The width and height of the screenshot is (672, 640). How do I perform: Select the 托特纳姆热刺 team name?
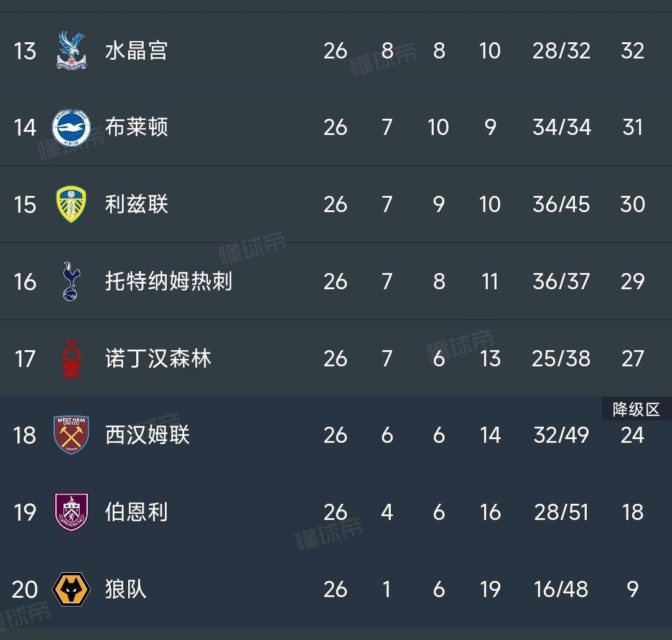point(169,281)
